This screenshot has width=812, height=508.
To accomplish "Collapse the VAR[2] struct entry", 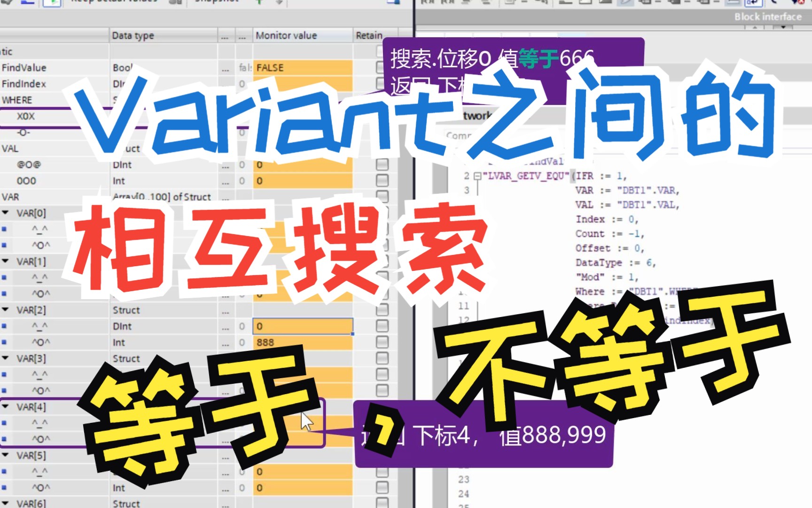I will pyautogui.click(x=4, y=310).
